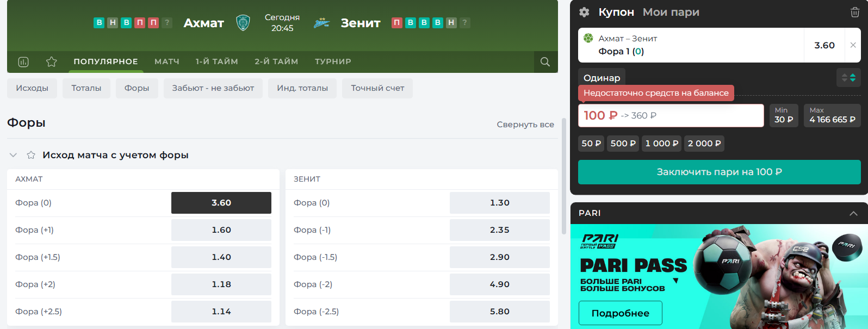Choose quick stake 1 000 ₽
Viewport: 868px width, 329px height.
[662, 144]
